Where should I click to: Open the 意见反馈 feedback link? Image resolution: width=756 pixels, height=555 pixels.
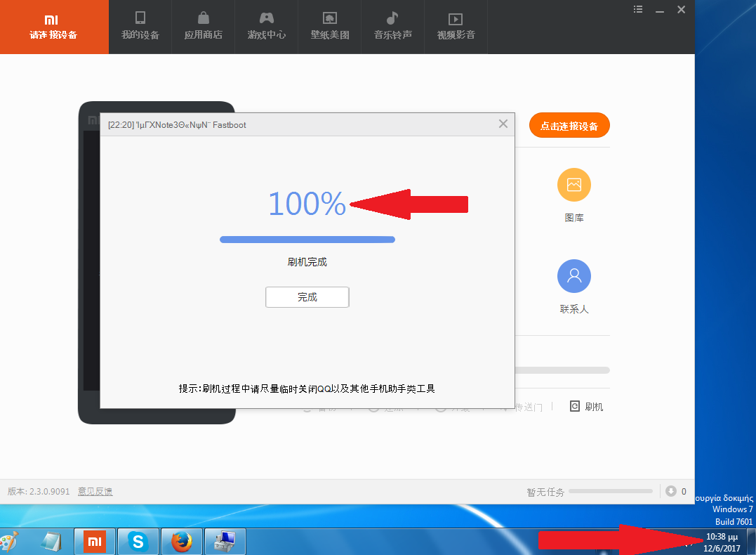(x=95, y=491)
